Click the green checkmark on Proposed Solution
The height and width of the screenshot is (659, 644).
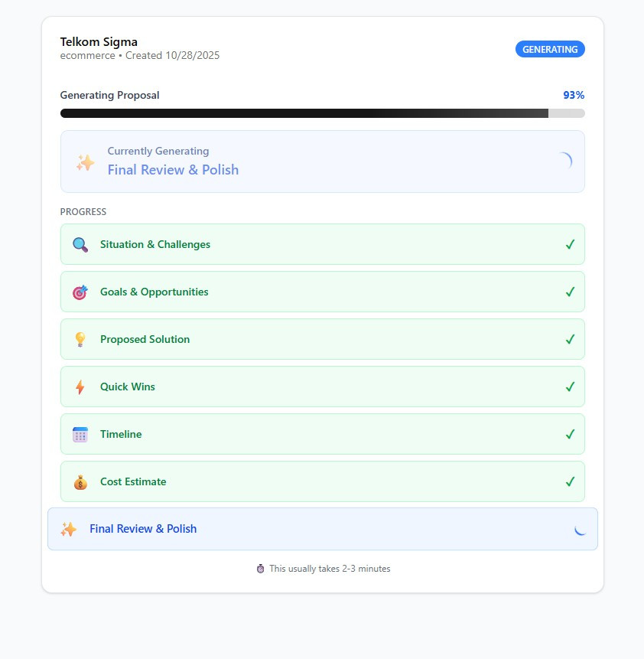click(x=570, y=340)
